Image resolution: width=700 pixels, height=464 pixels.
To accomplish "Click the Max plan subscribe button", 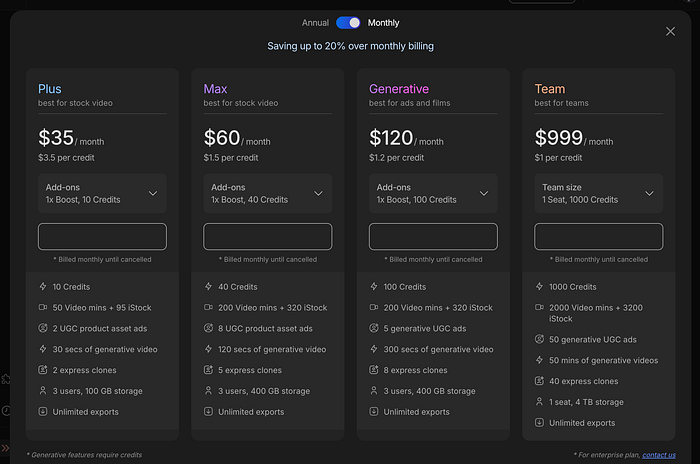I will click(x=267, y=237).
